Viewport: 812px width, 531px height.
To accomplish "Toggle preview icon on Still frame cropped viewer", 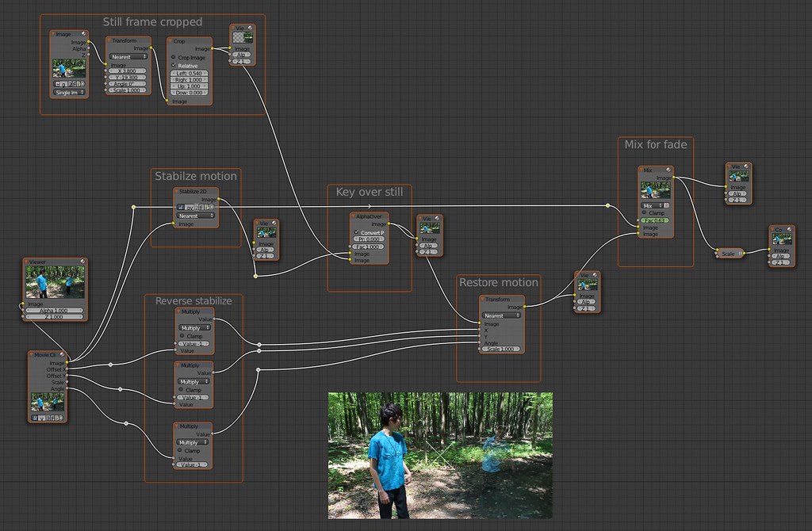I will [x=250, y=28].
